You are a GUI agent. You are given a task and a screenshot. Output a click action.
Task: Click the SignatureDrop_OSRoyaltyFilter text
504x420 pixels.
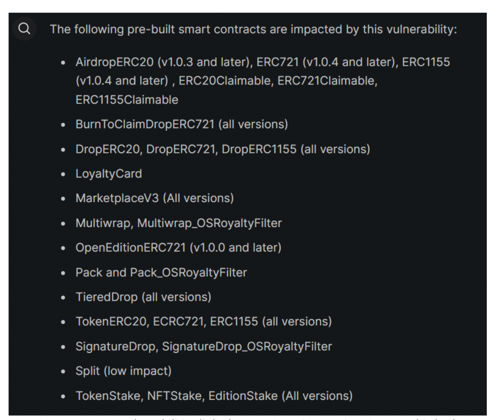click(x=247, y=346)
